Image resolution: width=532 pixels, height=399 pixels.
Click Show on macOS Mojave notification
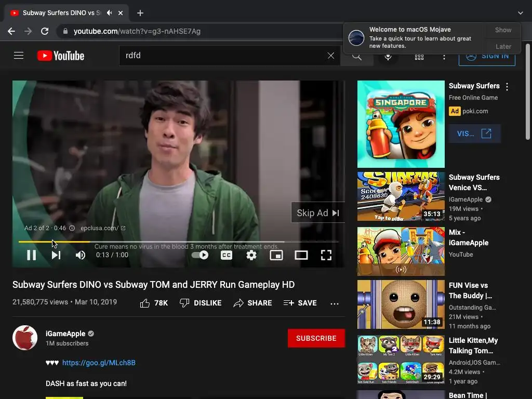pyautogui.click(x=503, y=30)
